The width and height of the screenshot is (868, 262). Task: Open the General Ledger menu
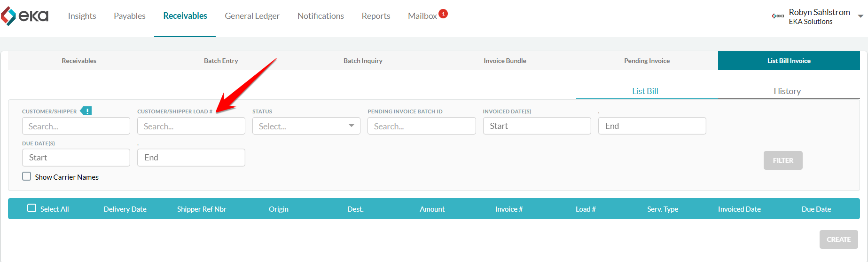(252, 16)
